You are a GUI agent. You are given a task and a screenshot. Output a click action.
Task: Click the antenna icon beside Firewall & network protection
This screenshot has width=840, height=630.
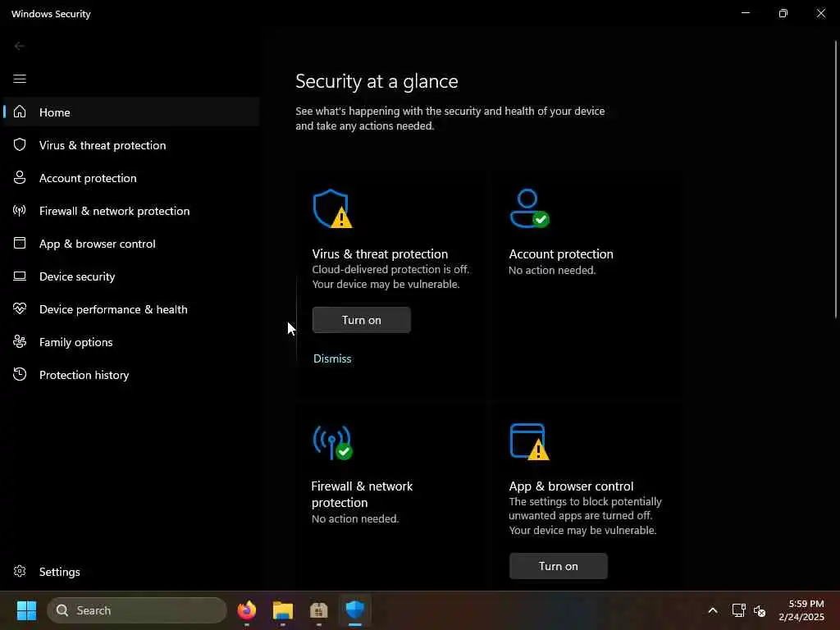coord(20,211)
